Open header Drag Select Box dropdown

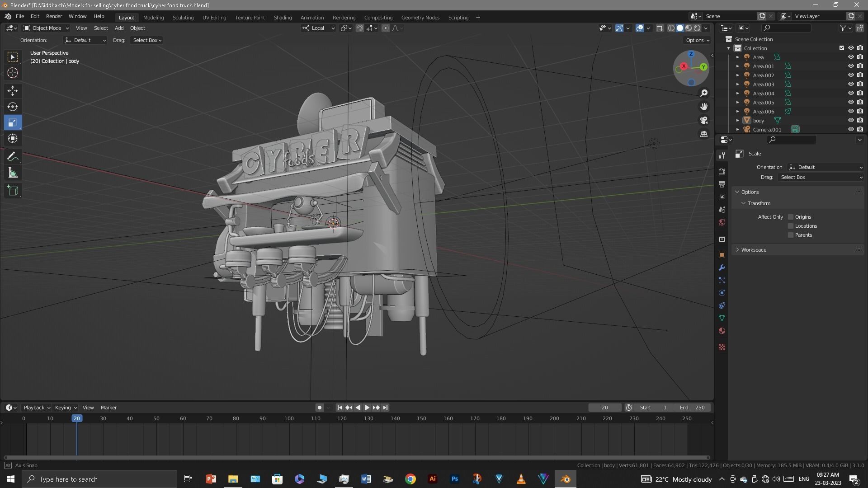click(147, 40)
